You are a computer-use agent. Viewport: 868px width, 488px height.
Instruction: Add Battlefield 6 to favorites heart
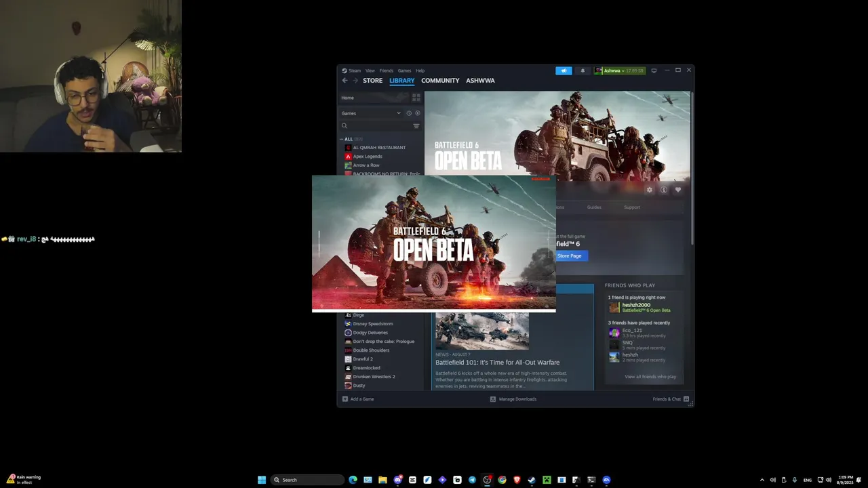click(x=677, y=190)
